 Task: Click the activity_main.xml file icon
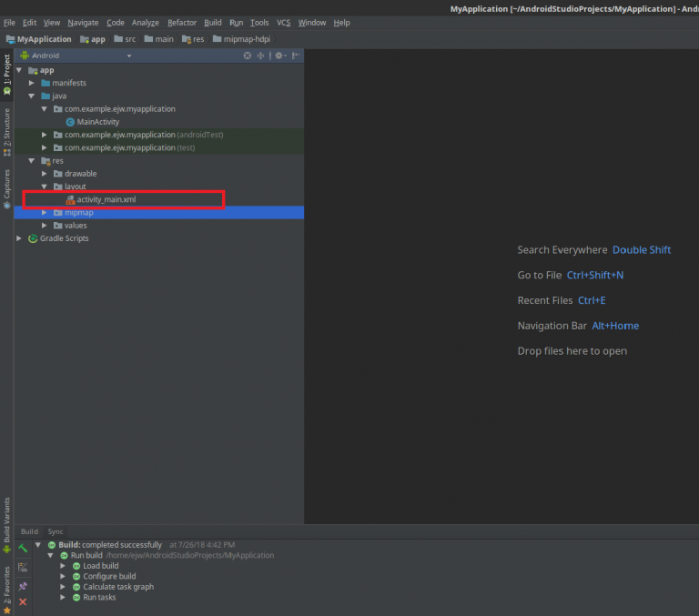point(70,199)
